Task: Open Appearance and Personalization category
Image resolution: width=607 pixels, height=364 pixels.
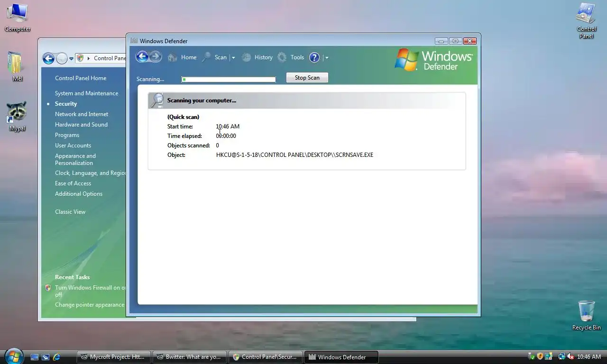Action: coord(75,159)
